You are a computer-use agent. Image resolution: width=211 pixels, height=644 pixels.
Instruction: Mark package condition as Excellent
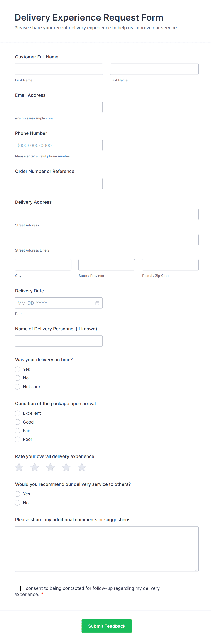17,413
